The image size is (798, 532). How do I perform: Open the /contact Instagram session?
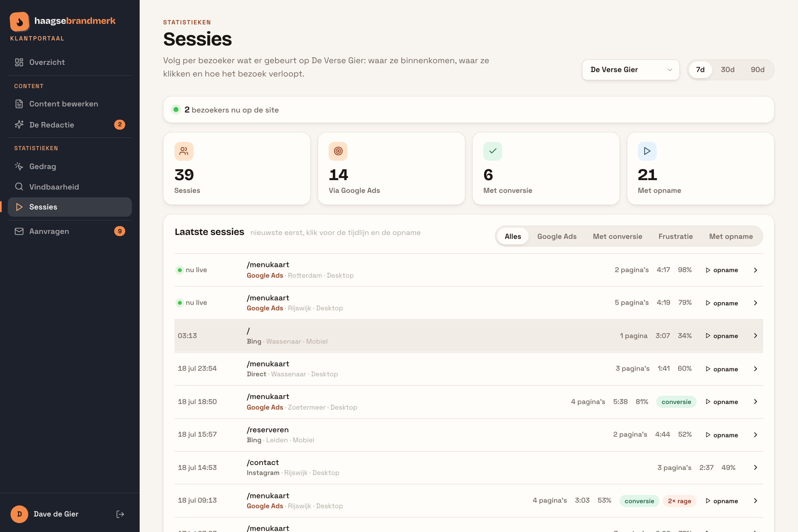469,467
